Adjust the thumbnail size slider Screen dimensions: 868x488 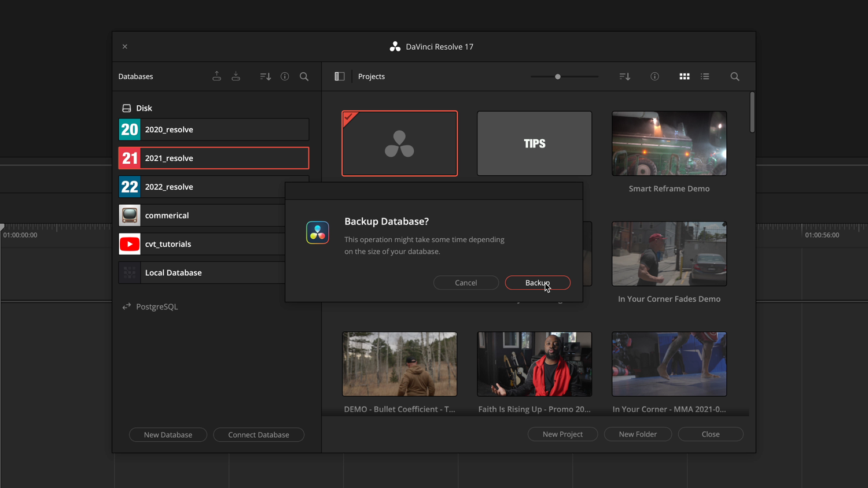coord(557,76)
